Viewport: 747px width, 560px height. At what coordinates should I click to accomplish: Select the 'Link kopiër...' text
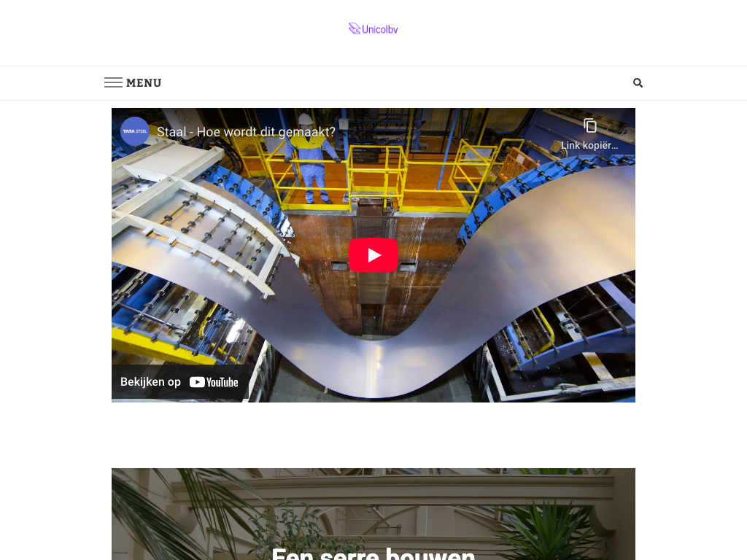point(589,146)
